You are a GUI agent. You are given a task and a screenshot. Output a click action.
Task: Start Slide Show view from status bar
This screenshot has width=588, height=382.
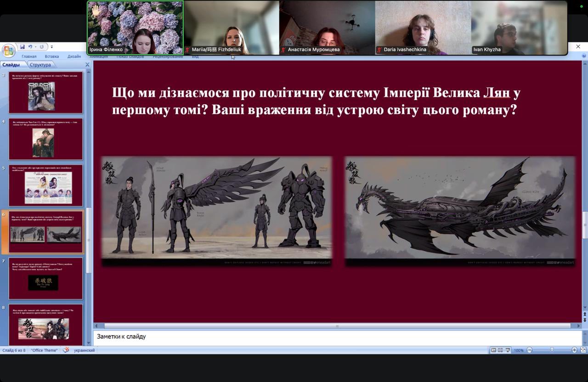tap(508, 350)
